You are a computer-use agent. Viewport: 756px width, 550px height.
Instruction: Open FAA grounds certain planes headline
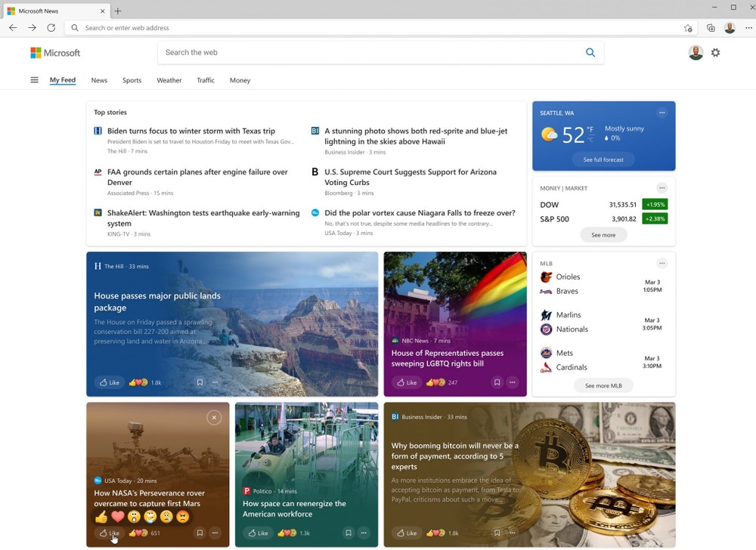197,178
